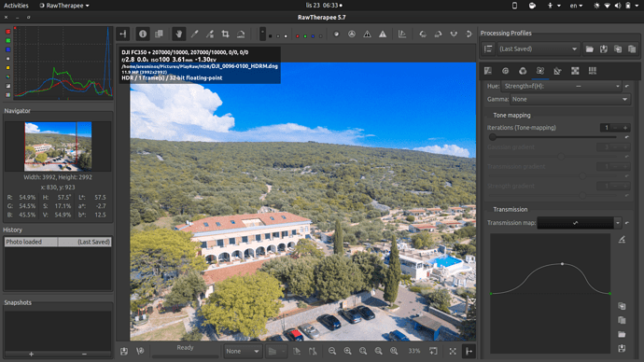The height and width of the screenshot is (362, 644).
Task: Select Photo loaded history entry
Action: pyautogui.click(x=58, y=242)
